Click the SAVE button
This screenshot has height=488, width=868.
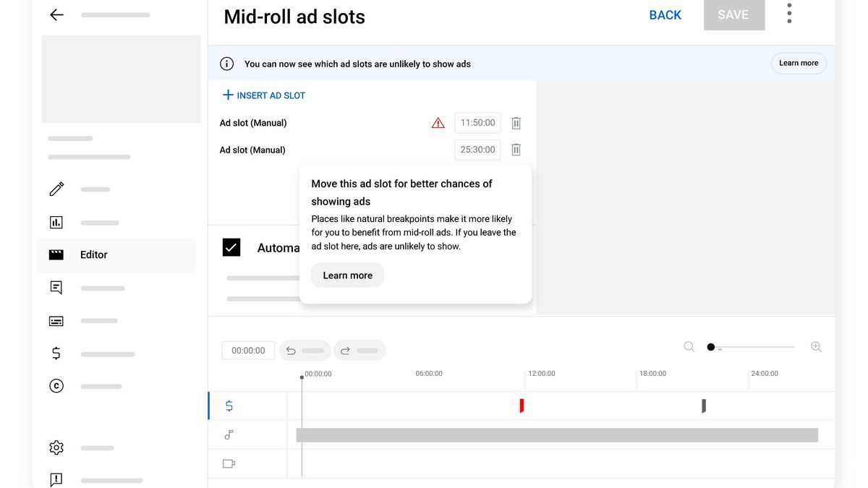(x=733, y=15)
